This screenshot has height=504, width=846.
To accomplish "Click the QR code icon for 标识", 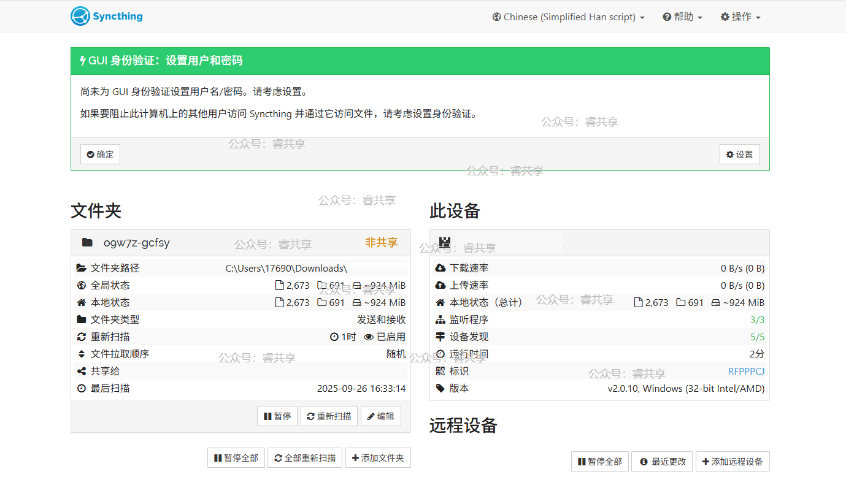I will click(x=440, y=371).
